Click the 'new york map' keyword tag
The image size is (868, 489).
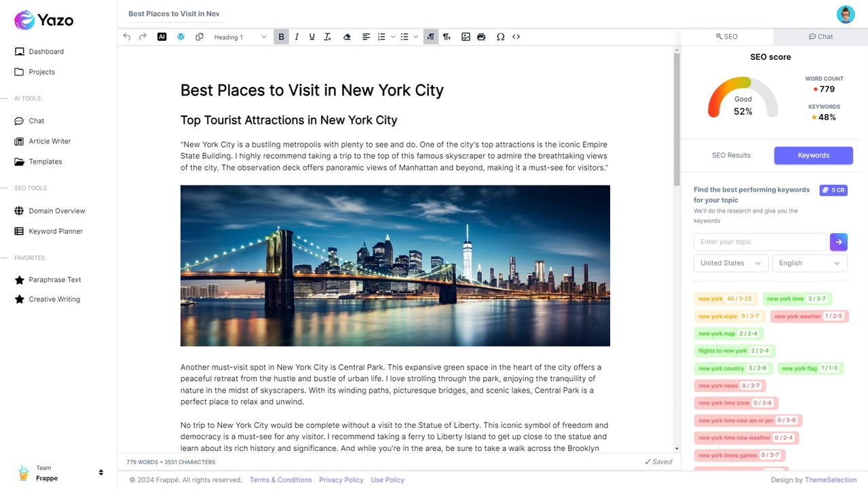click(x=728, y=333)
